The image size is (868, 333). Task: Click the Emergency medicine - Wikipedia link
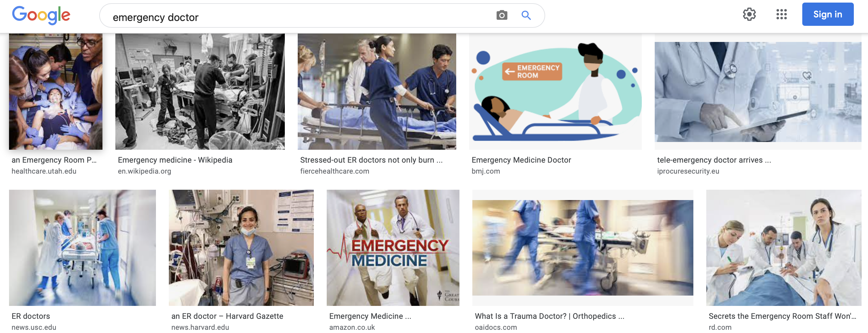pos(175,160)
